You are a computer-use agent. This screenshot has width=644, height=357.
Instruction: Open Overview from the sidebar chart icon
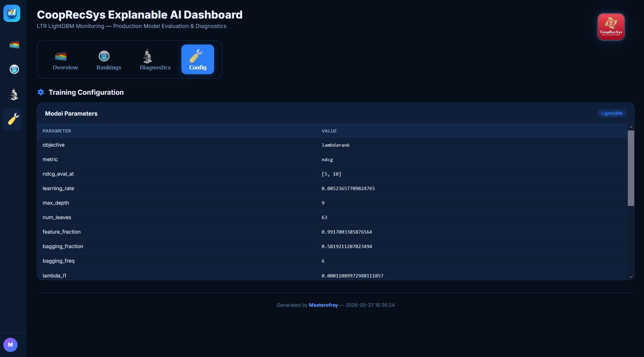pyautogui.click(x=14, y=44)
